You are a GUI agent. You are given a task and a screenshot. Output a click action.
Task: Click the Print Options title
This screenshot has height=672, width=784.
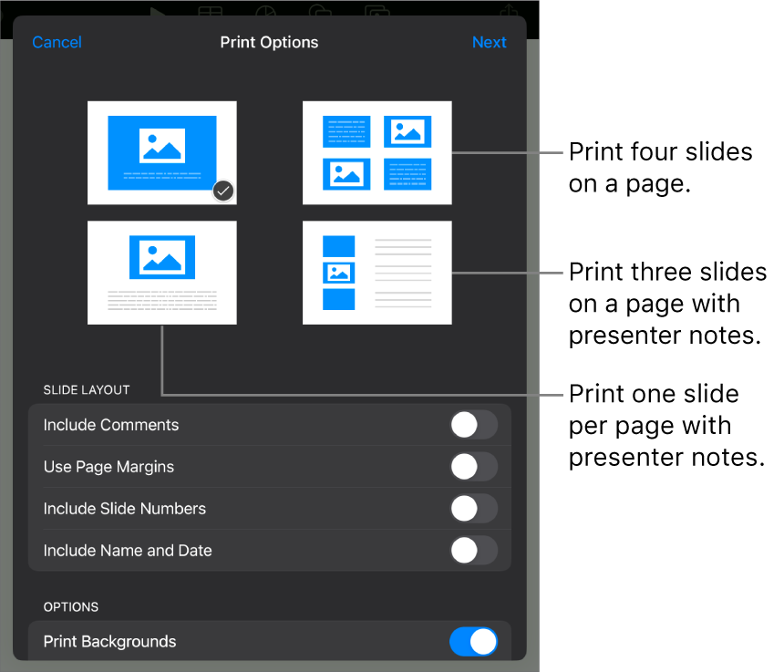[269, 43]
